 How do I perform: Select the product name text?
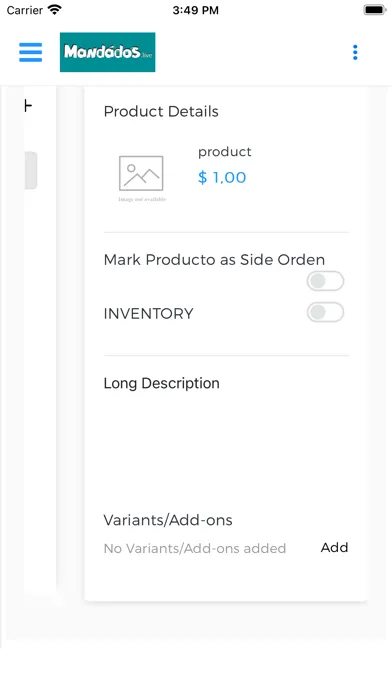pos(225,152)
